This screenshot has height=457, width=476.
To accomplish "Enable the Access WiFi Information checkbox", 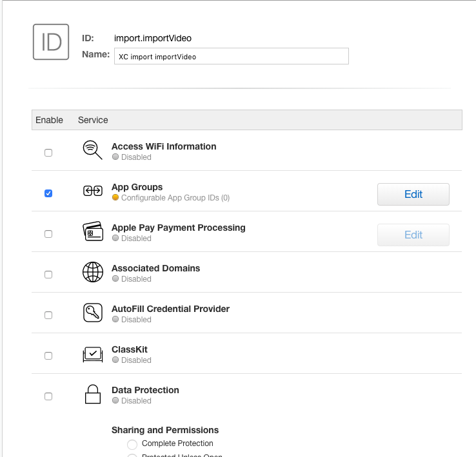I will (48, 153).
